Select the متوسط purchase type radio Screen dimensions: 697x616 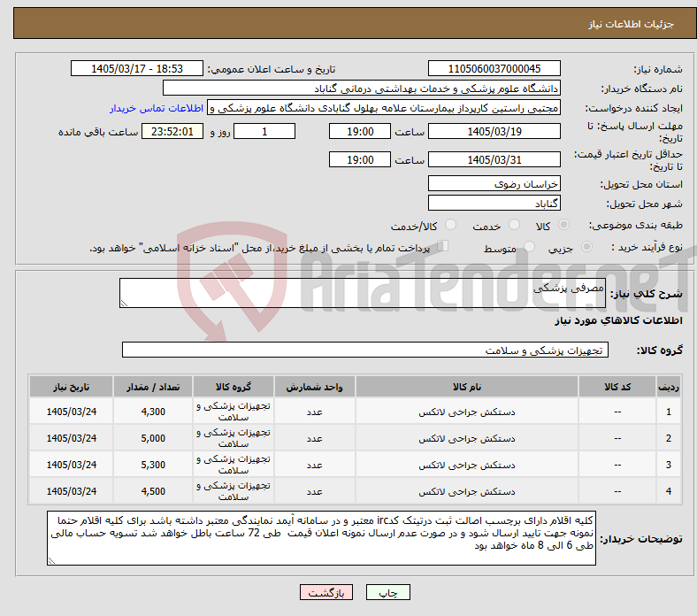[x=529, y=247]
